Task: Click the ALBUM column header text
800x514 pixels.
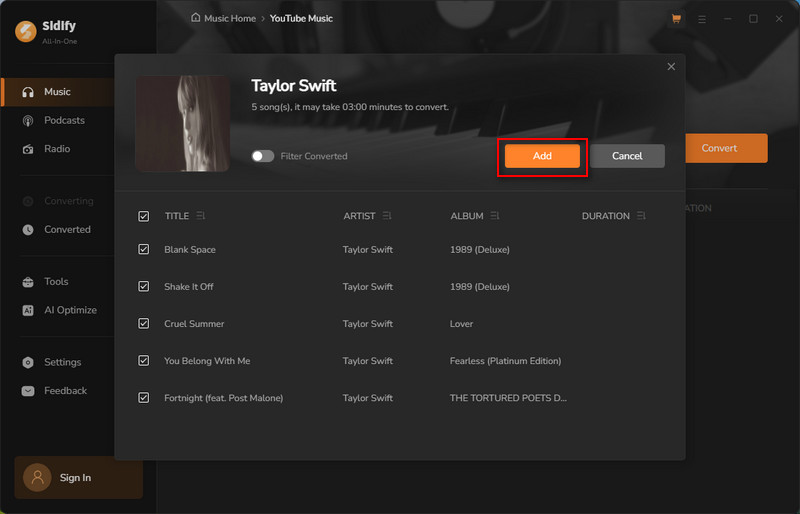Action: point(467,216)
